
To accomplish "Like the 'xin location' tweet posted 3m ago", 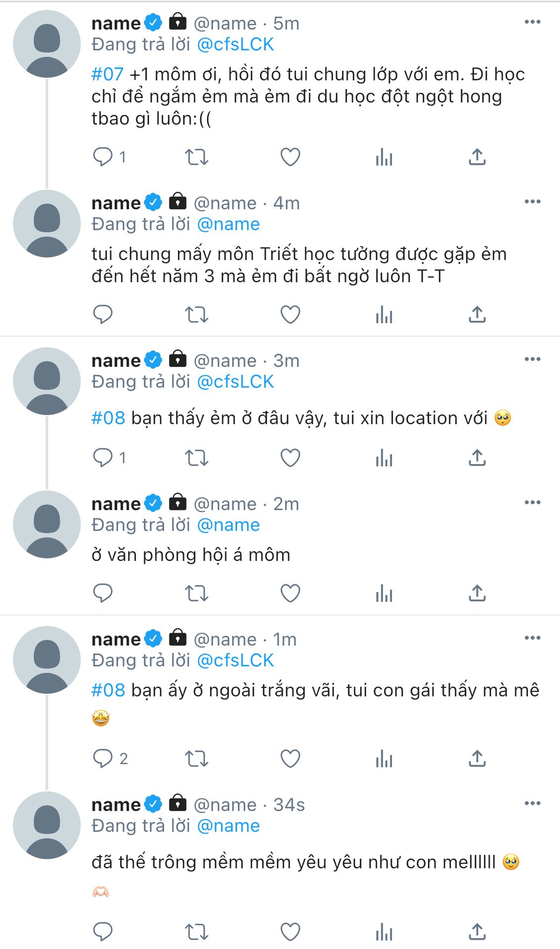I will coord(290,458).
